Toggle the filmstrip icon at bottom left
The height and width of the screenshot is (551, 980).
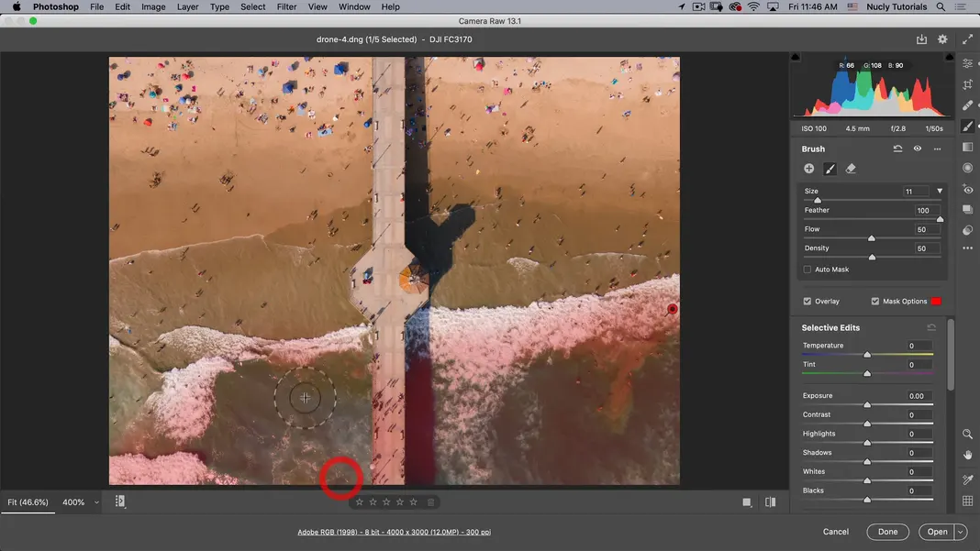[120, 501]
